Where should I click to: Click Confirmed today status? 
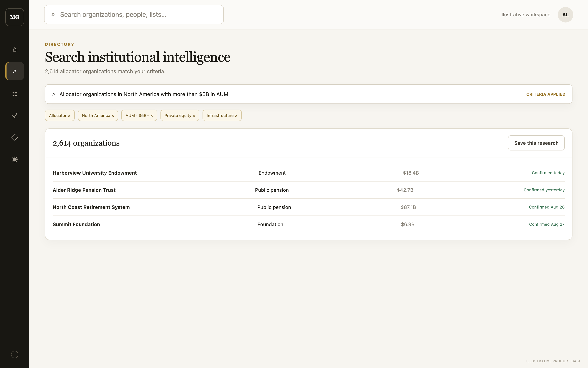coord(548,173)
